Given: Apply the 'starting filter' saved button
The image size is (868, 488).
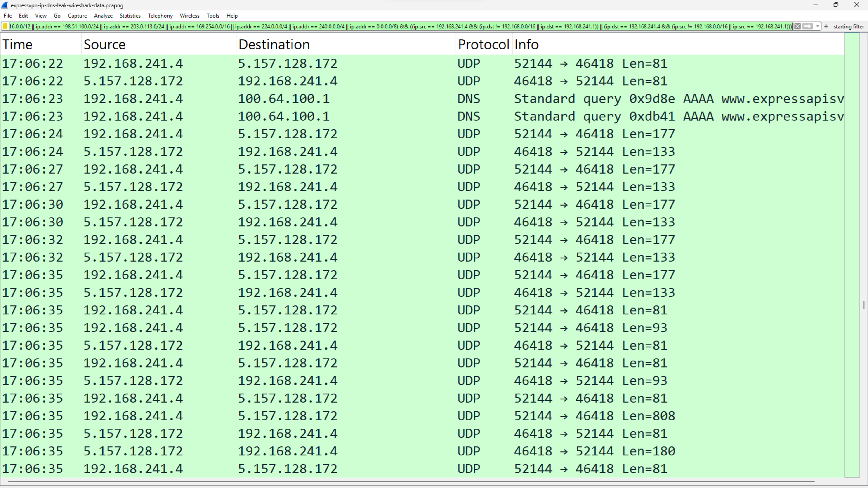Looking at the screenshot, I should (x=849, y=26).
